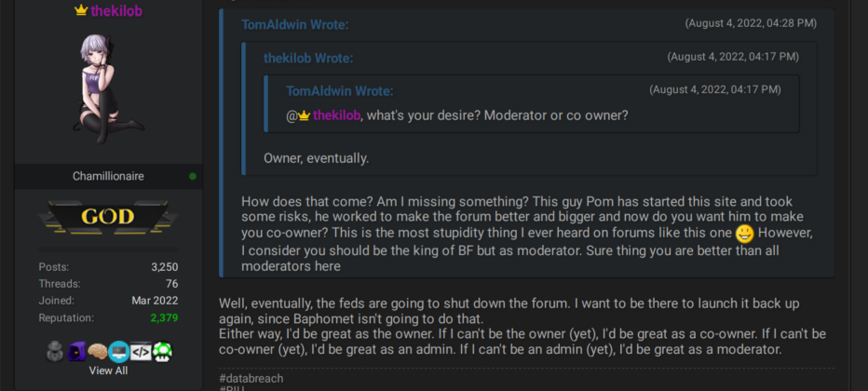Click the #databreach hashtag

pos(251,378)
